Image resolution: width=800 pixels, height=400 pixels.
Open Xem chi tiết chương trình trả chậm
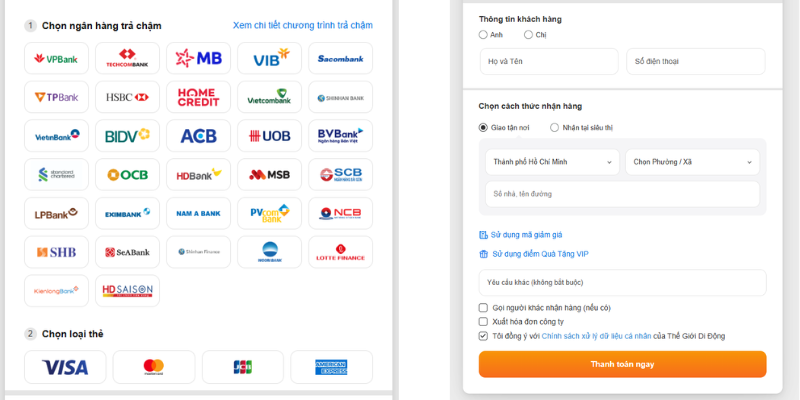(302, 25)
